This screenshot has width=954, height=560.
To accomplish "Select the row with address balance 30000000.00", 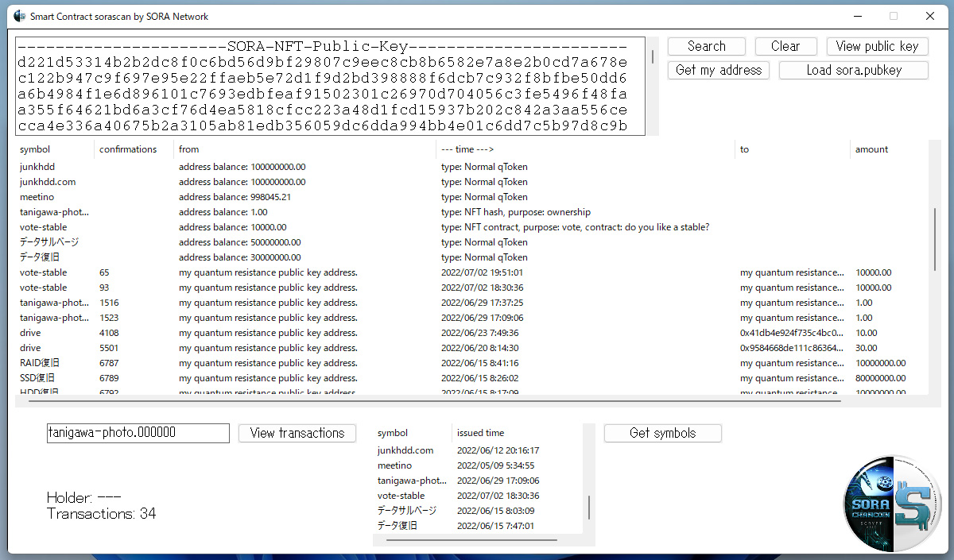I will coord(472,257).
